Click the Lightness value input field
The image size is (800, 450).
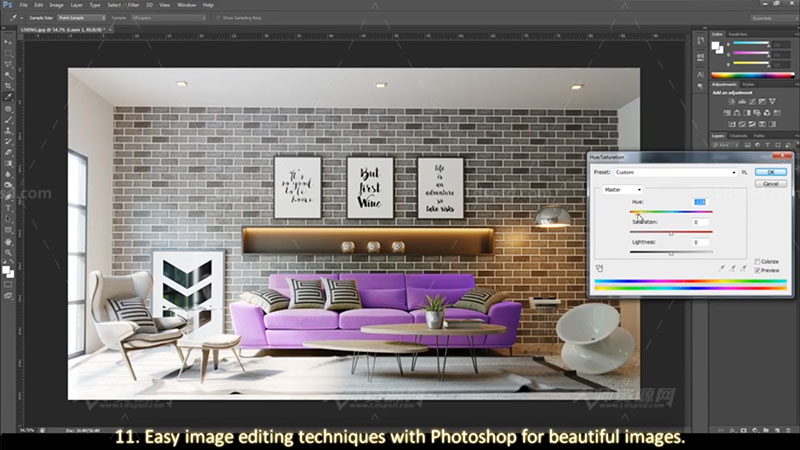700,242
